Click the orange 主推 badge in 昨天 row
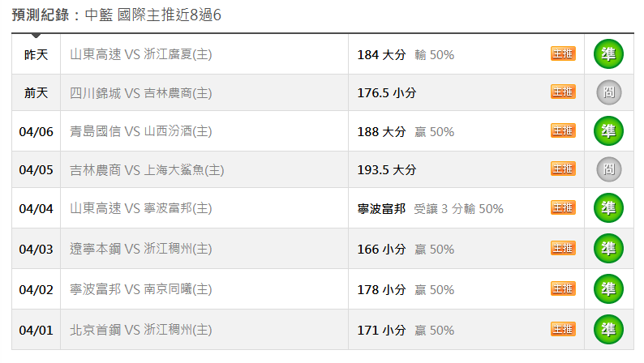The width and height of the screenshot is (644, 363). tap(563, 53)
